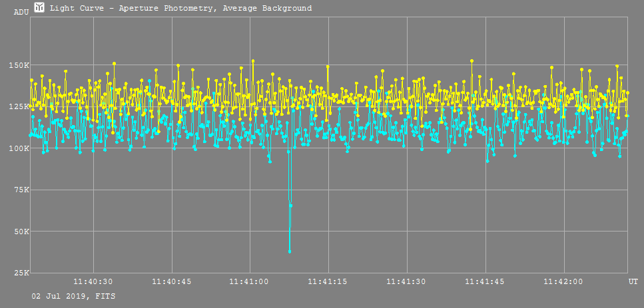The image size is (644, 308).
Task: Select the cyan point midway down the dip
Action: 291,206
